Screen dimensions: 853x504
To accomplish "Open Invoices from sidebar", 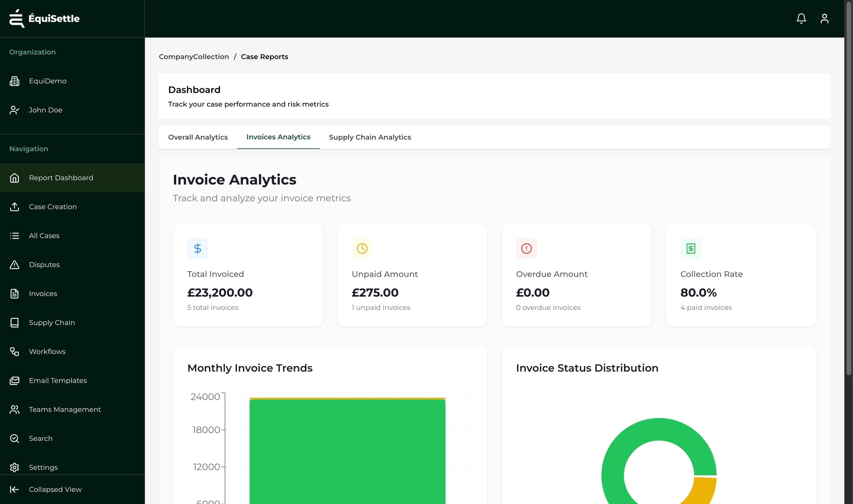I will (x=72, y=293).
